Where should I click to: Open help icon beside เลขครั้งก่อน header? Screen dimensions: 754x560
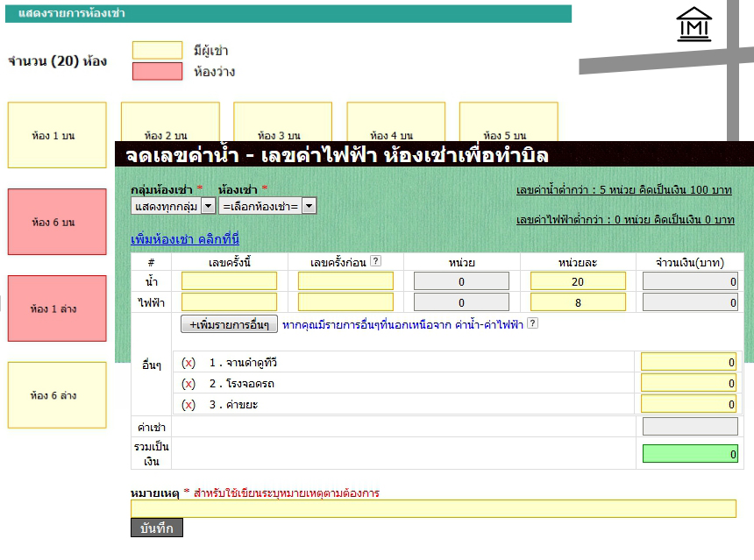coord(375,260)
